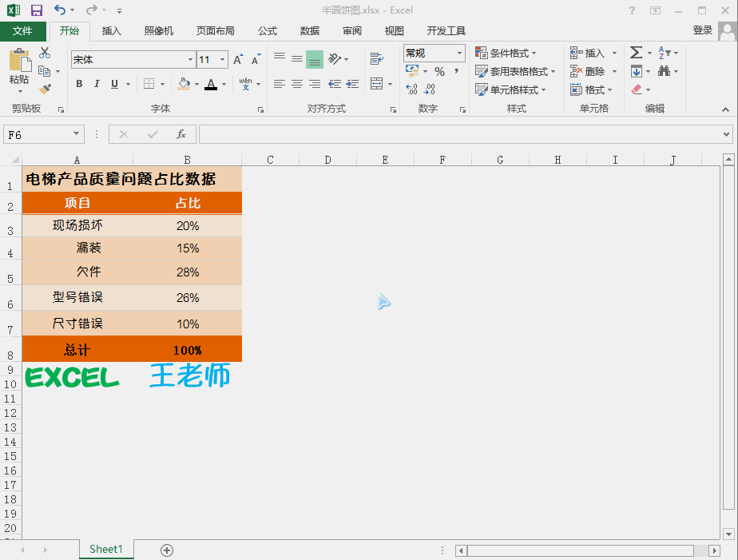Cut selection with scissors icon
The width and height of the screenshot is (738, 560).
pyautogui.click(x=45, y=52)
